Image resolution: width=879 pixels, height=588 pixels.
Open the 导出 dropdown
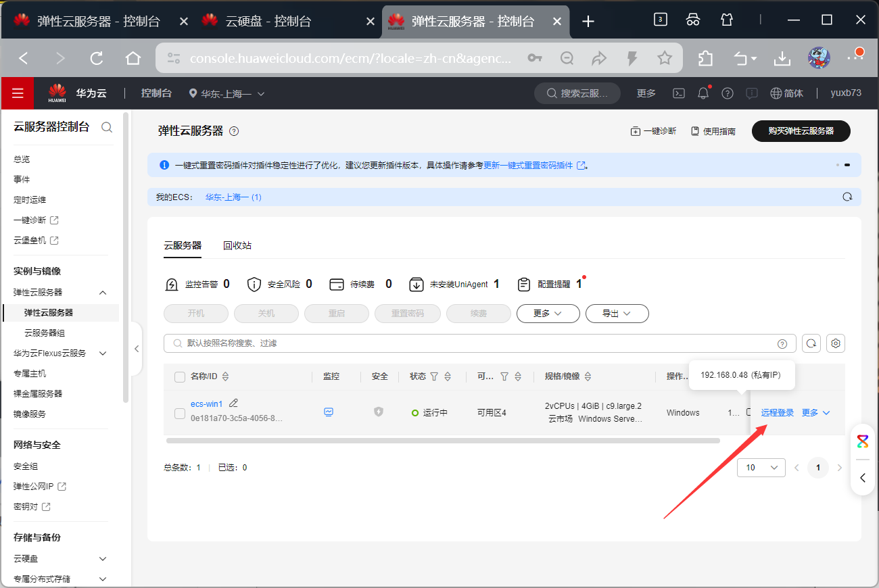(617, 314)
